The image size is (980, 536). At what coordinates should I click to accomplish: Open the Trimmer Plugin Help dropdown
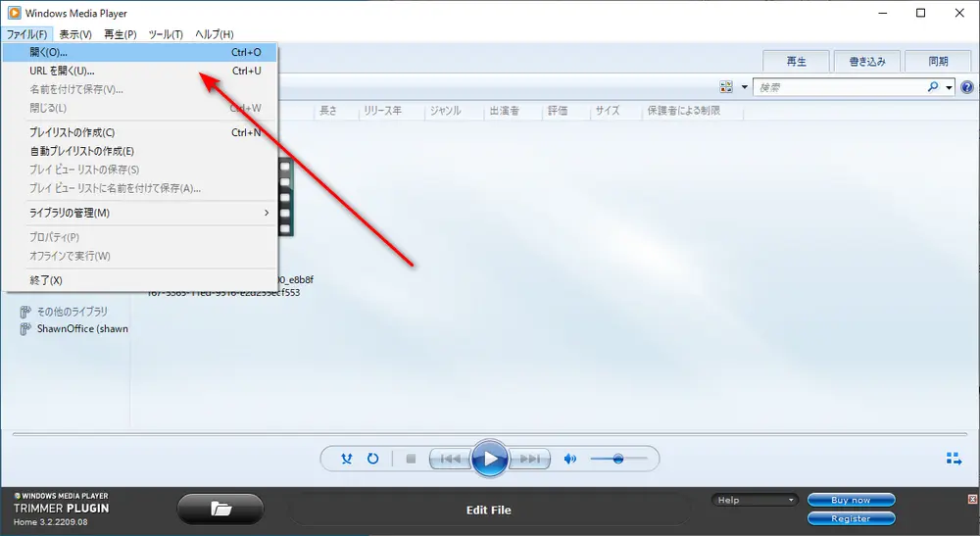tap(755, 501)
